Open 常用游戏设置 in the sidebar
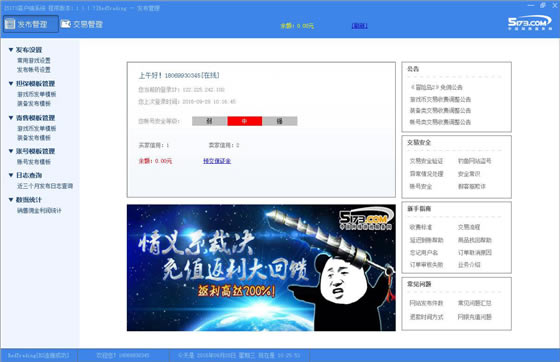The image size is (560, 362). [34, 60]
